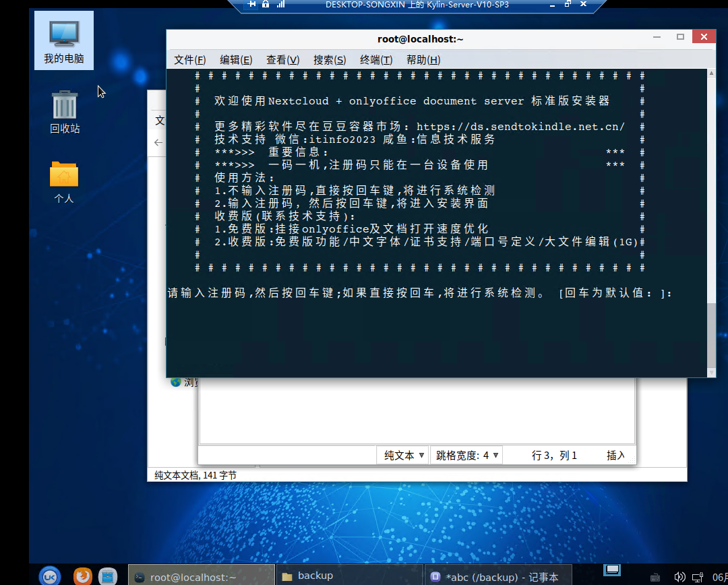This screenshot has width=728, height=585.
Task: Open the 回收站 trash icon
Action: [65, 112]
